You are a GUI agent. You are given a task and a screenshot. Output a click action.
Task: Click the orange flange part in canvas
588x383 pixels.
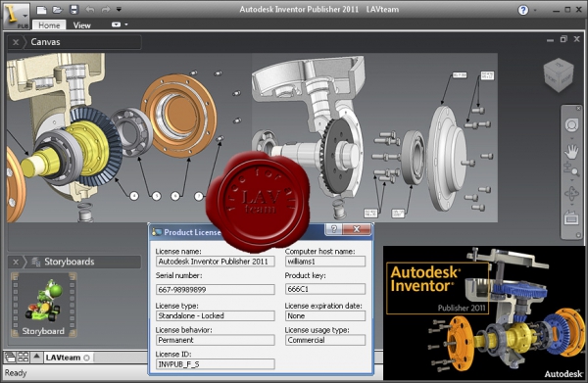click(x=179, y=115)
